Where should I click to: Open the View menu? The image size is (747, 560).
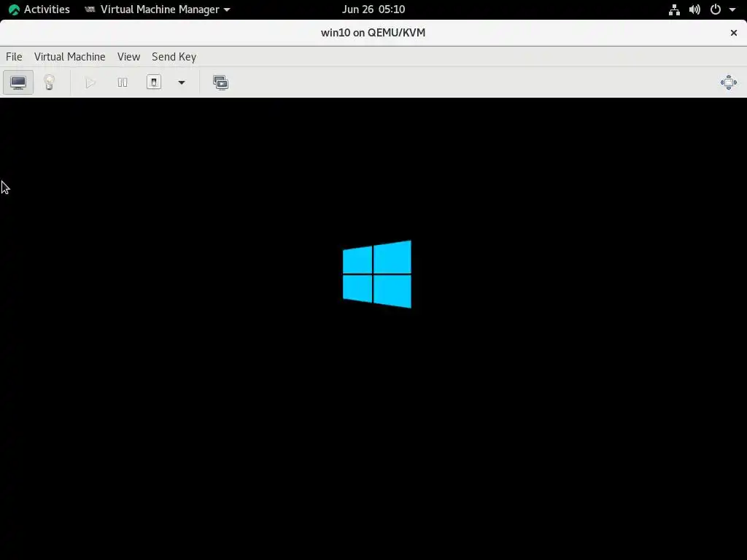pos(128,57)
